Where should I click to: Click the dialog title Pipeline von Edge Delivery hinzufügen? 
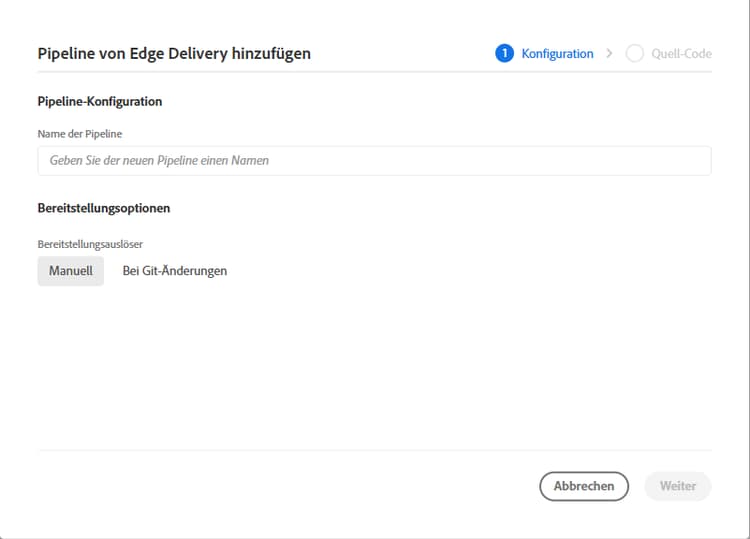[x=174, y=54]
